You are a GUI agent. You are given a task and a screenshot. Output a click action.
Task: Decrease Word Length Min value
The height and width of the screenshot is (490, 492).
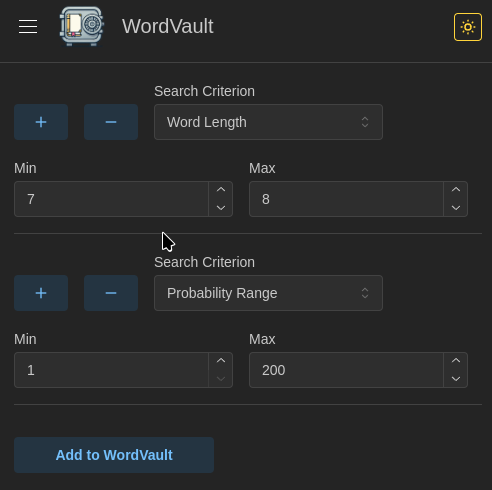tap(221, 208)
